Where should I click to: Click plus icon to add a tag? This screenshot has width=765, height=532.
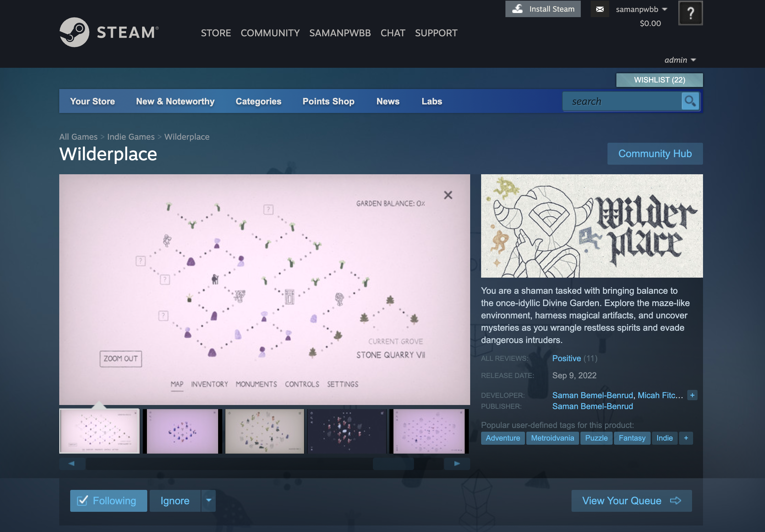[x=686, y=438]
